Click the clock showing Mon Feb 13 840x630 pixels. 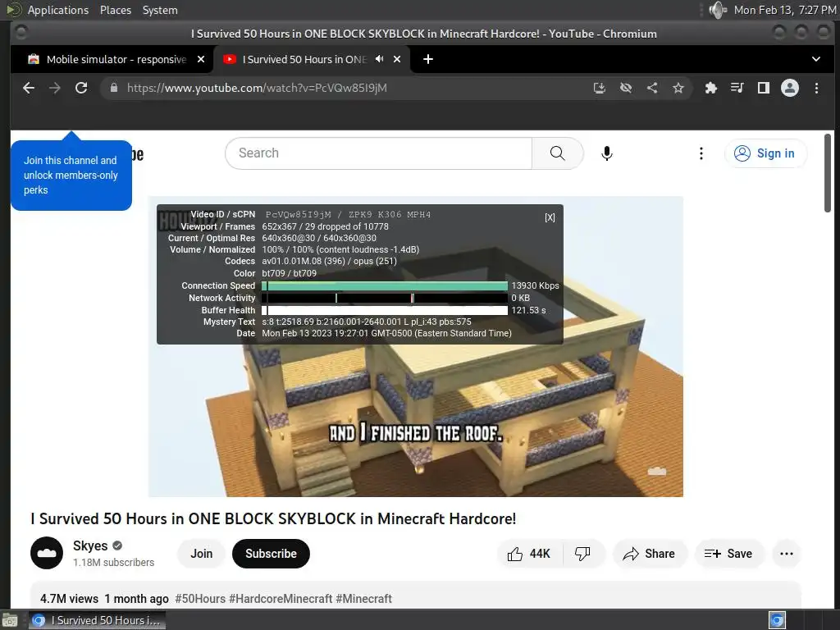click(x=785, y=10)
